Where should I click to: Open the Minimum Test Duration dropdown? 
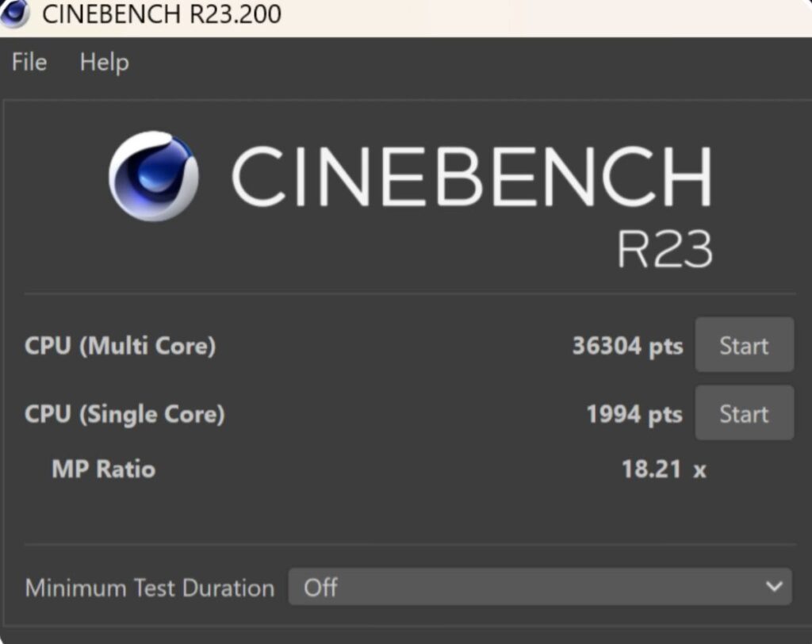click(x=539, y=587)
